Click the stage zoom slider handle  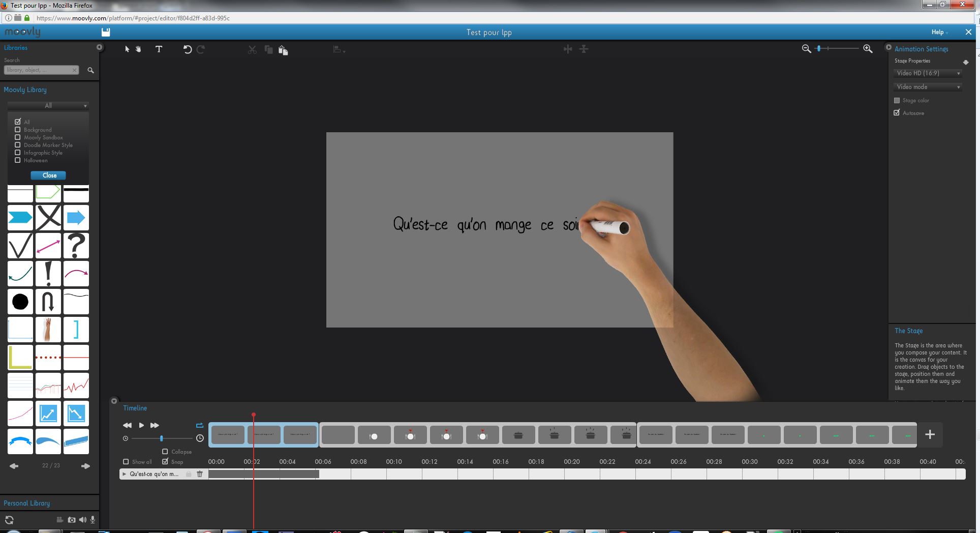pos(819,48)
